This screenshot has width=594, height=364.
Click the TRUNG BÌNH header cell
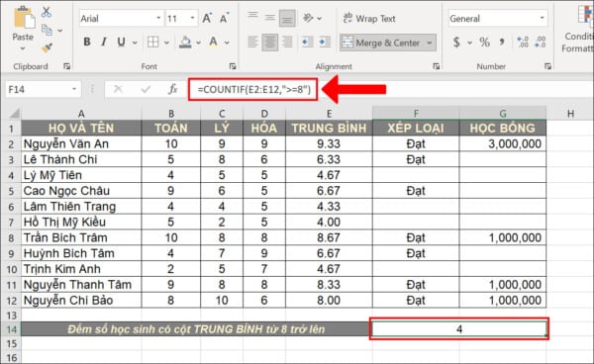329,128
